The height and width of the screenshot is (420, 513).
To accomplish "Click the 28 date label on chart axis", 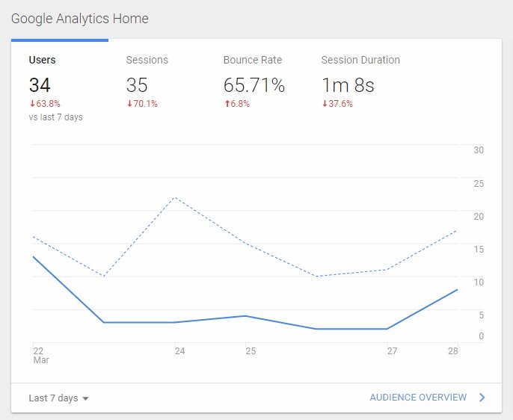I will coord(453,351).
